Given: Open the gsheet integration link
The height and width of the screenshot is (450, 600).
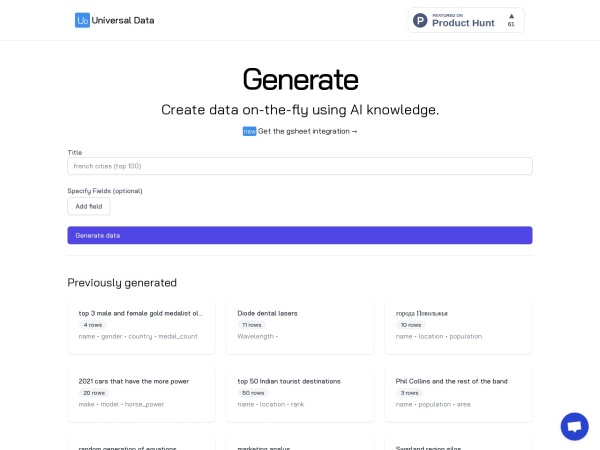Looking at the screenshot, I should (307, 131).
